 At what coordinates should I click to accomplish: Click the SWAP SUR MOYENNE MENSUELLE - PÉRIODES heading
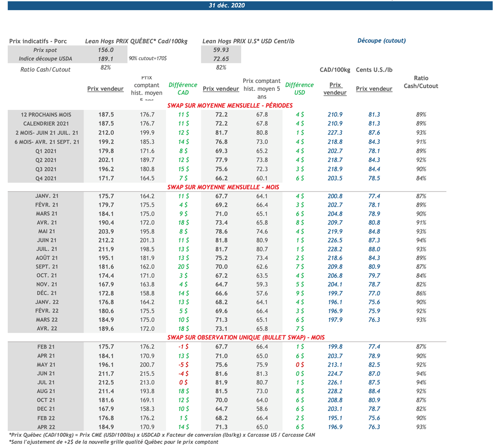coord(230,105)
